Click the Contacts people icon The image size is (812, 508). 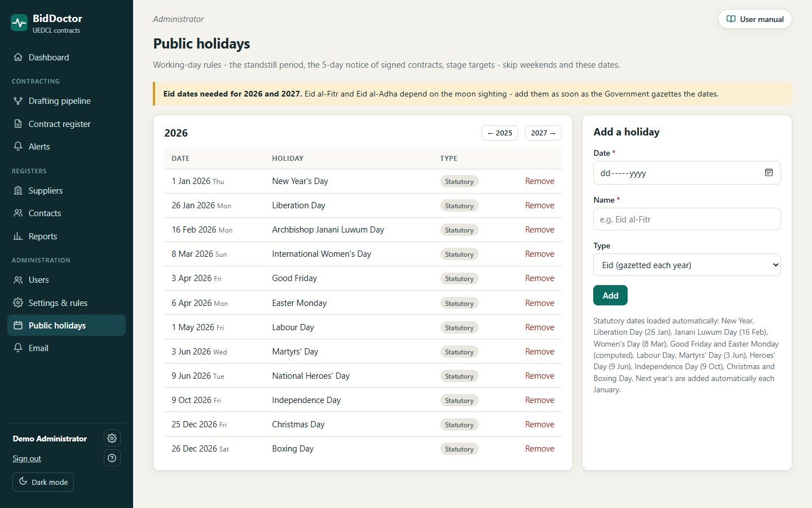tap(18, 213)
